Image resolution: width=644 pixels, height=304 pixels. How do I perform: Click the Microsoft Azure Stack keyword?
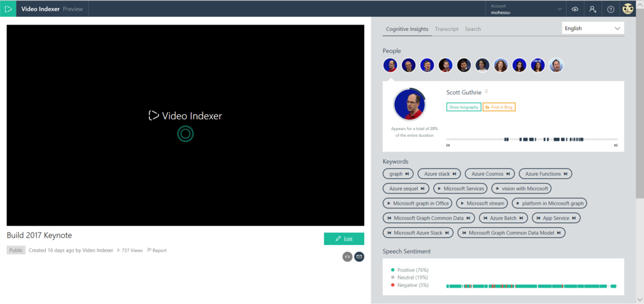coord(418,233)
